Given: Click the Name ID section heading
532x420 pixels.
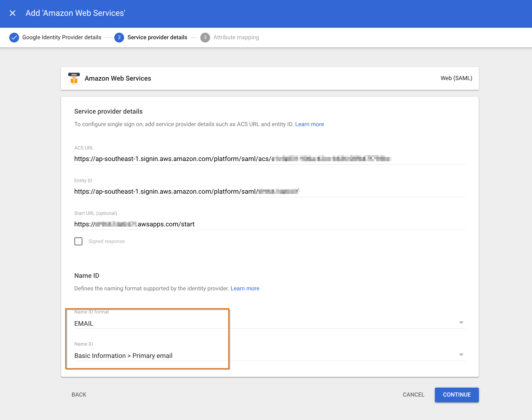Looking at the screenshot, I should [x=87, y=276].
